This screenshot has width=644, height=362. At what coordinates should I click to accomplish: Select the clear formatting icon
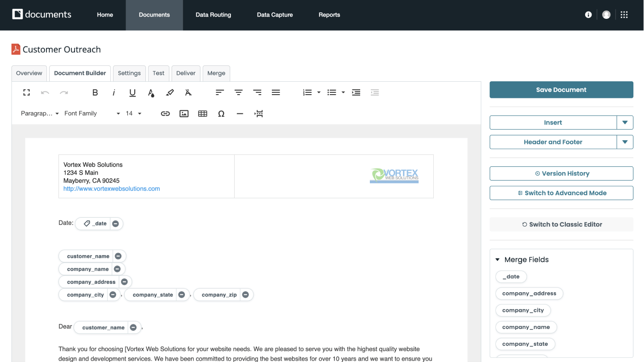(188, 92)
